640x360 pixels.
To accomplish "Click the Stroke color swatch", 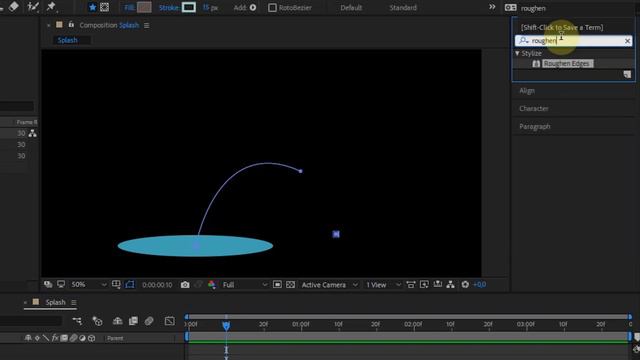I will (x=189, y=7).
